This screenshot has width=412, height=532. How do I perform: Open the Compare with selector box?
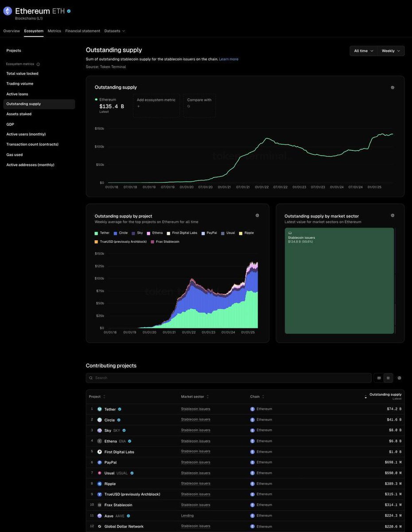(199, 106)
